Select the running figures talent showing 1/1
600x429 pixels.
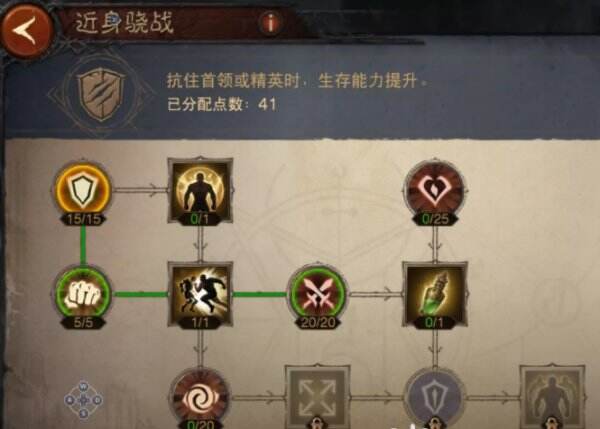(201, 294)
